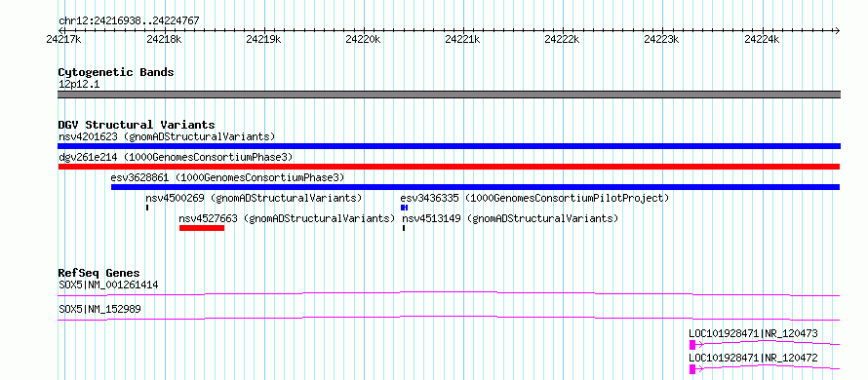The width and height of the screenshot is (868, 380).
Task: Click the LOC101928471|NR_120472 exon box
Action: pos(692,369)
